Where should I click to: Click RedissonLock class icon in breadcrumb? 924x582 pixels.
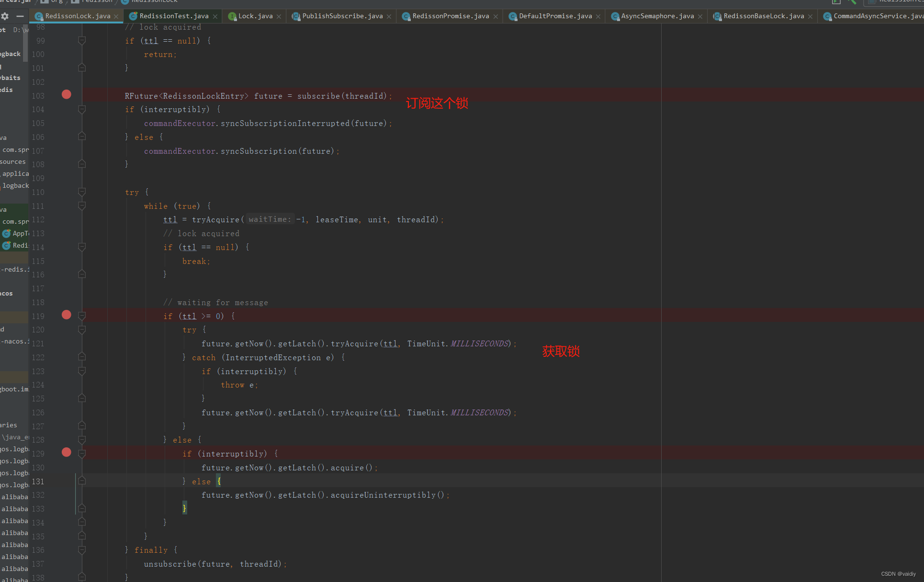(125, 1)
